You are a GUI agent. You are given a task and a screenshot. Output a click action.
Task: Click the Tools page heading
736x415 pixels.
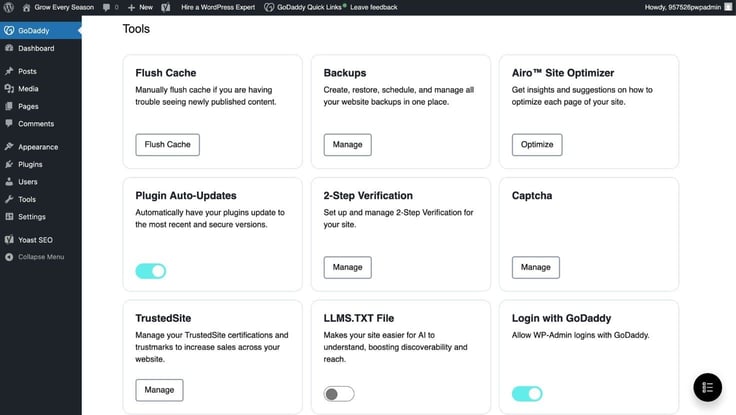click(136, 29)
